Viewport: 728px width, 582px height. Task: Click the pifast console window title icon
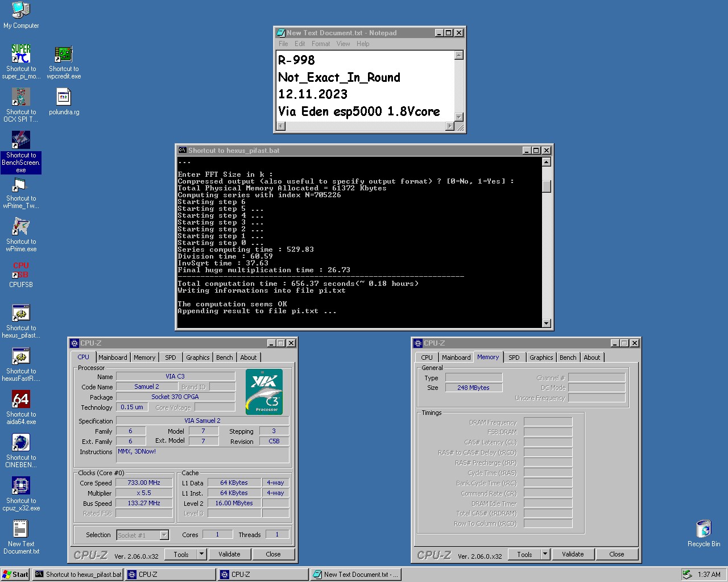coord(182,151)
